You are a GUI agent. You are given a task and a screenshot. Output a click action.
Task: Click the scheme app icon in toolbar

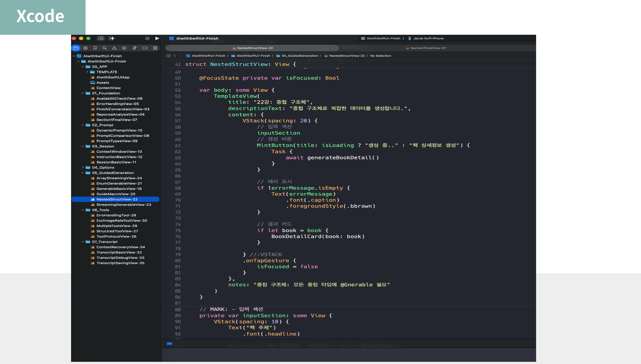click(363, 38)
